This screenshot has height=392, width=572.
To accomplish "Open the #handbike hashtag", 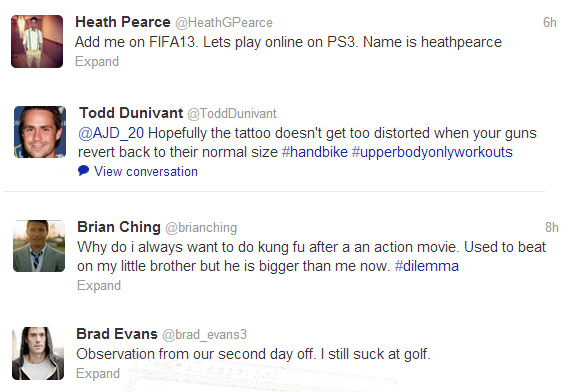I will point(315,152).
